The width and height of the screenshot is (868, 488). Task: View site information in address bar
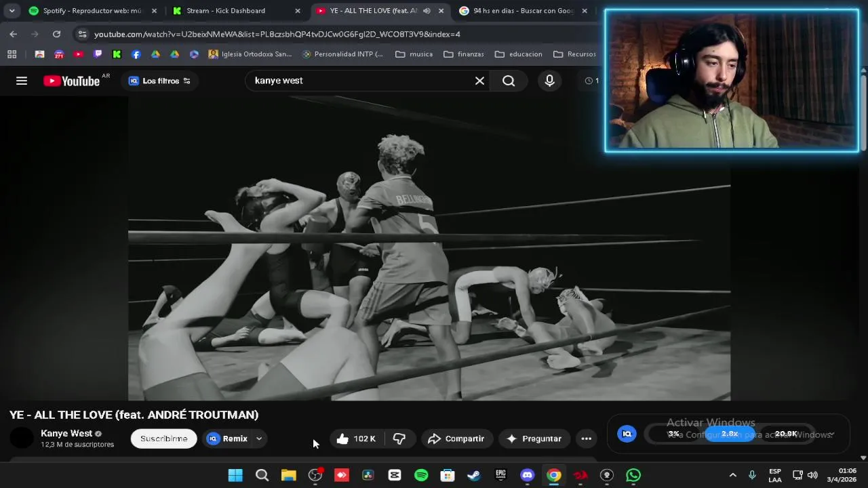[x=82, y=34]
